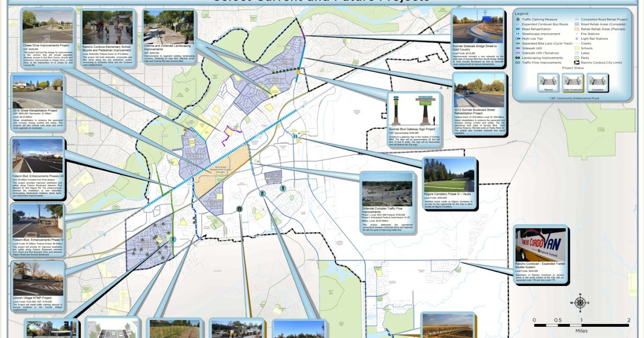This screenshot has width=644, height=338.
Task: Select the Fire Stations marker icon
Action: 577,34
